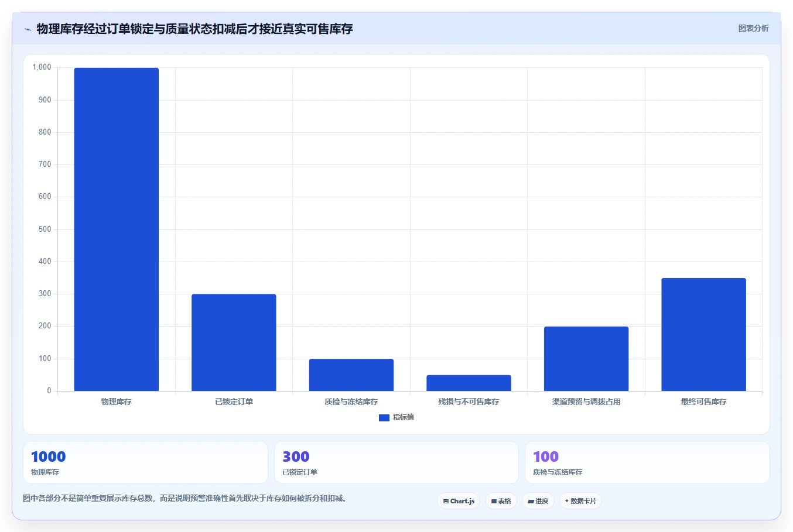Click the footnote text starting 图中各部分

(185, 499)
